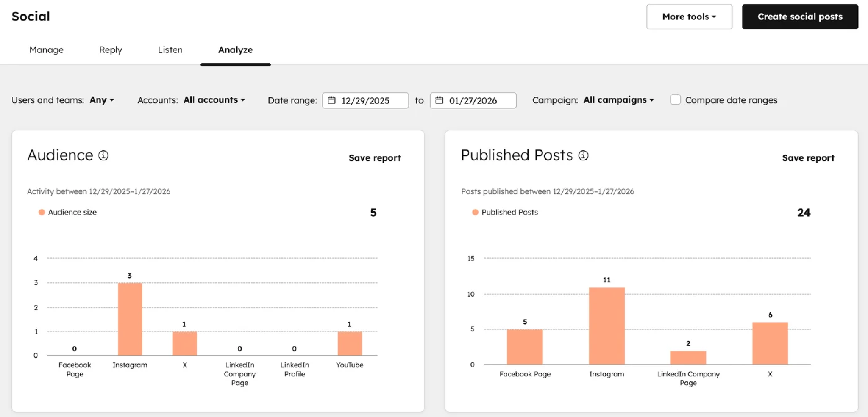The width and height of the screenshot is (868, 417).
Task: Enable Compare date ranges checkbox
Action: pyautogui.click(x=675, y=100)
